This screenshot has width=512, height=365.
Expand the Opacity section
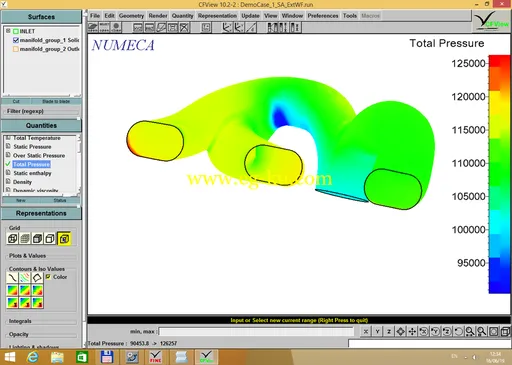coord(19,334)
